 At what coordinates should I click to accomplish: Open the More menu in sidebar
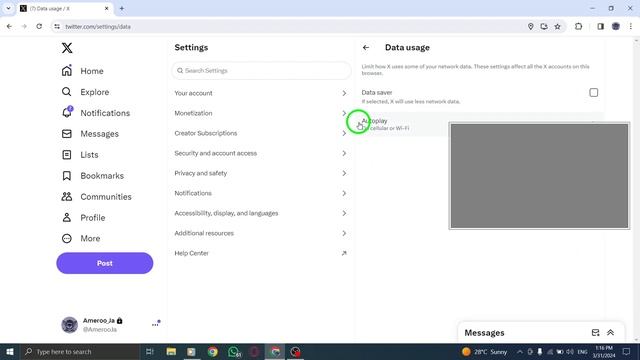pyautogui.click(x=81, y=238)
